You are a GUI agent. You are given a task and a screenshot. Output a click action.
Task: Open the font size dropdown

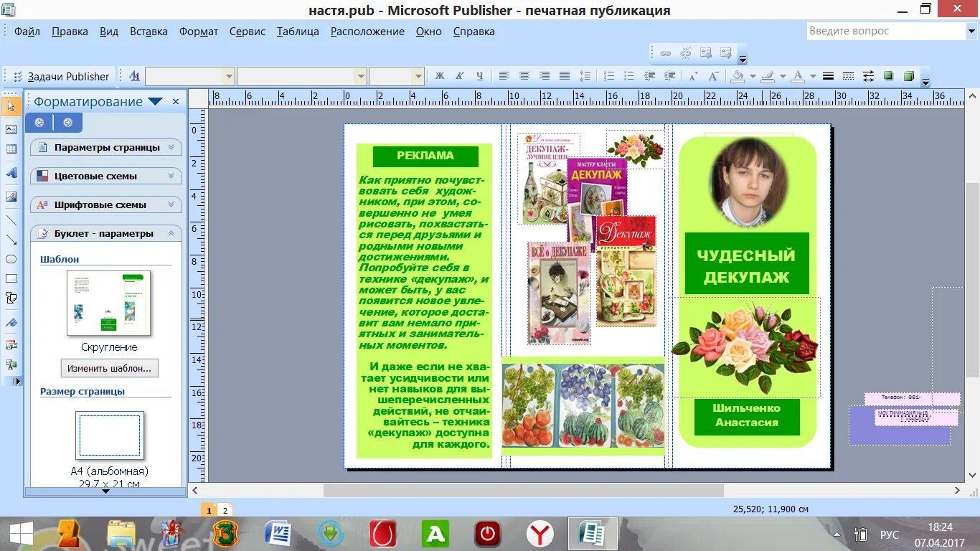[x=418, y=76]
